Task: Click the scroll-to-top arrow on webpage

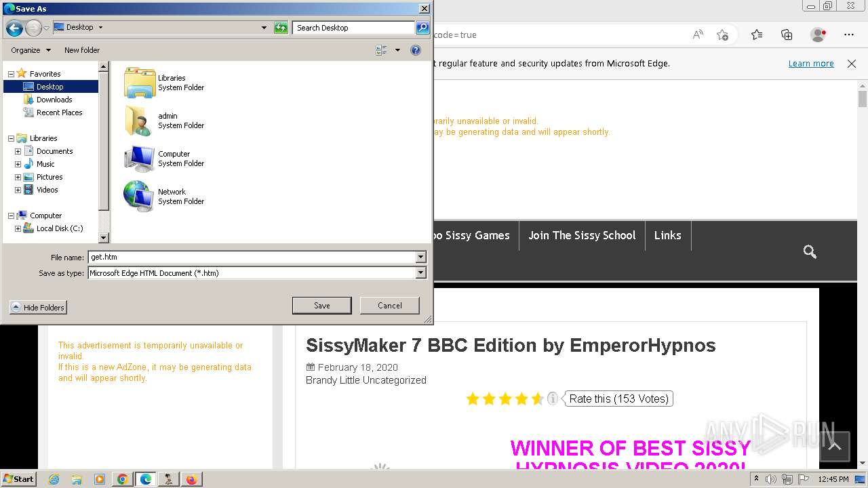Action: (835, 447)
